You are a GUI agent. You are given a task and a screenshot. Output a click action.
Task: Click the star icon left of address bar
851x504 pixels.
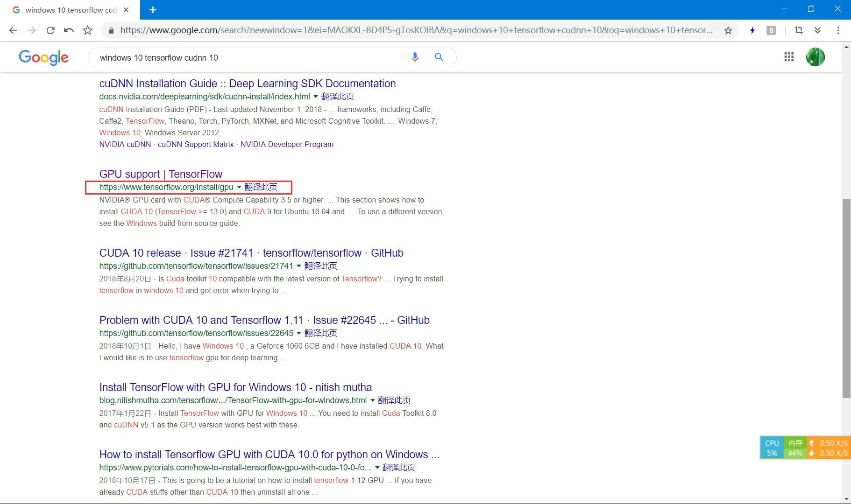click(x=88, y=30)
